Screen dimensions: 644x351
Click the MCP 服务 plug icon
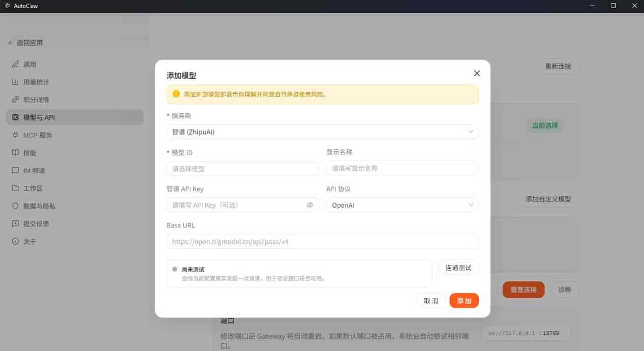click(x=15, y=135)
